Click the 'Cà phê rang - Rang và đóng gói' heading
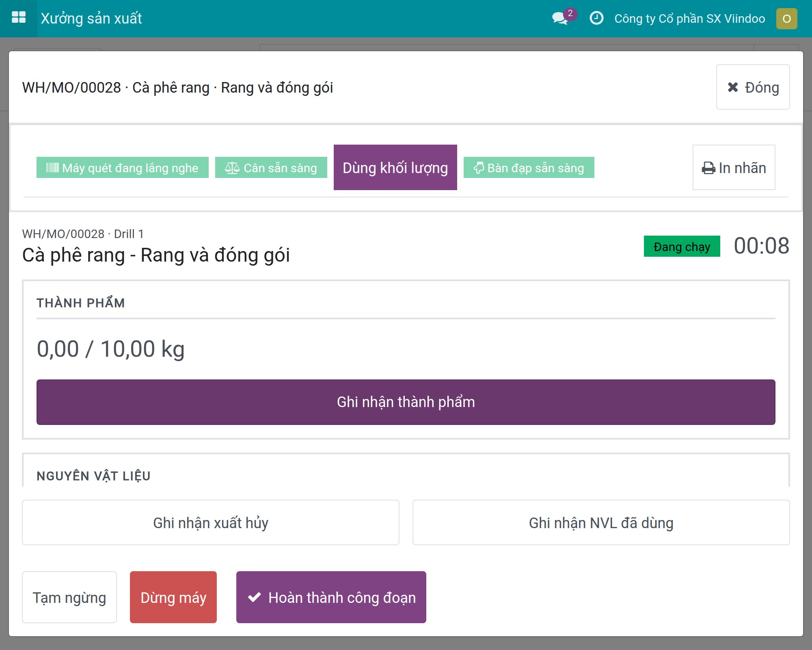 156,256
